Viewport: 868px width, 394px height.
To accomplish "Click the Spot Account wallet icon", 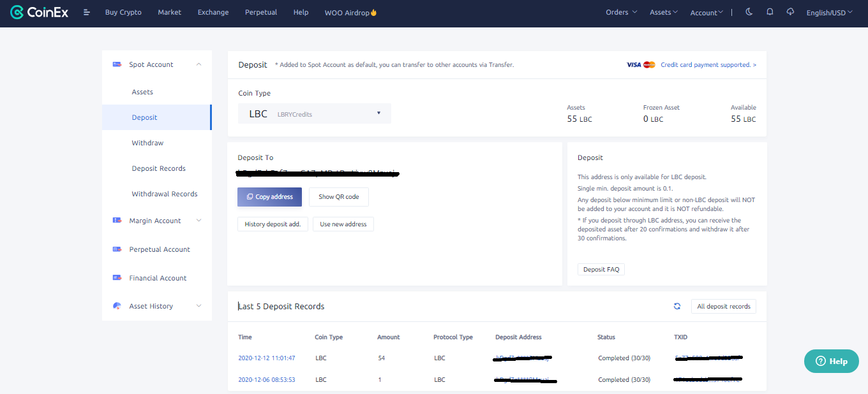I will tap(117, 64).
